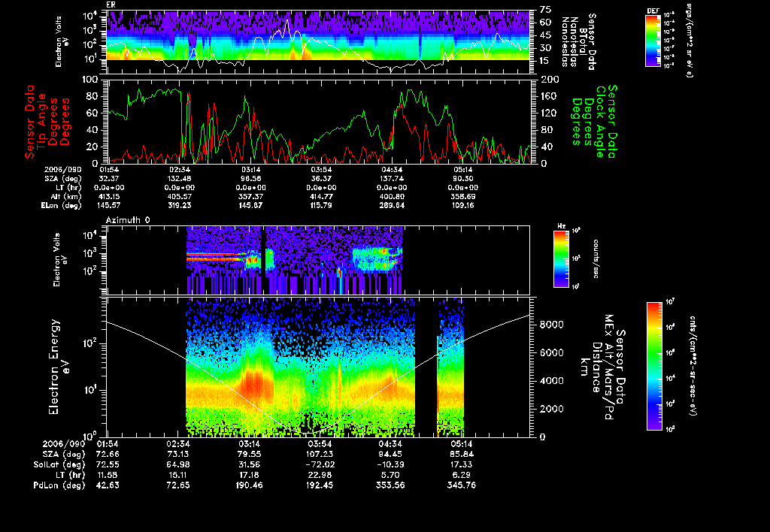The height and width of the screenshot is (532, 770).
Task: Select the SZA value 132.48
Action: pyautogui.click(x=180, y=179)
